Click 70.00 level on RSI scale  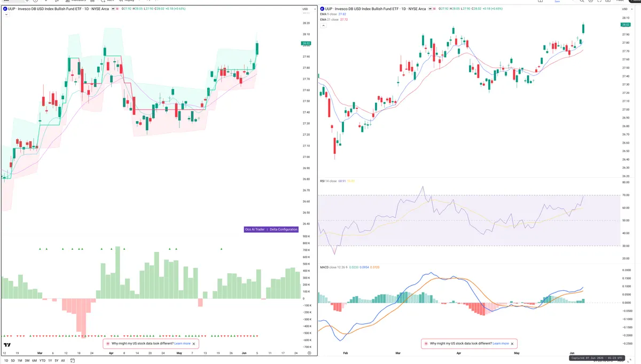[x=624, y=195]
